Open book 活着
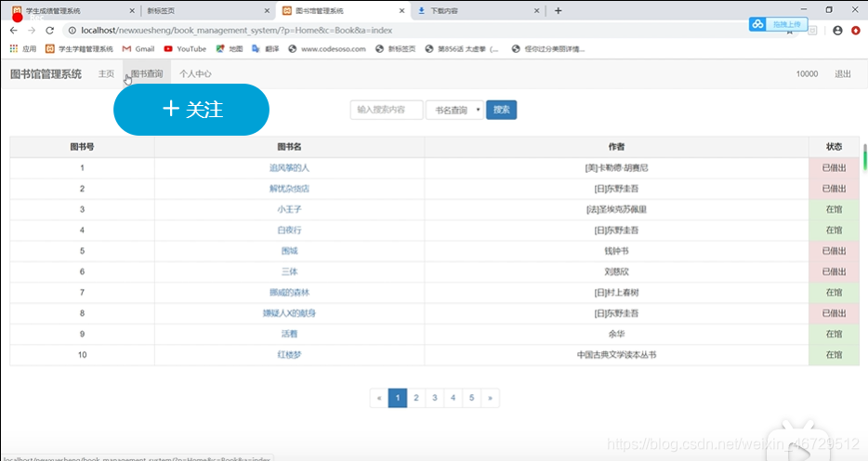Screen dimensions: 868x461 (290, 334)
